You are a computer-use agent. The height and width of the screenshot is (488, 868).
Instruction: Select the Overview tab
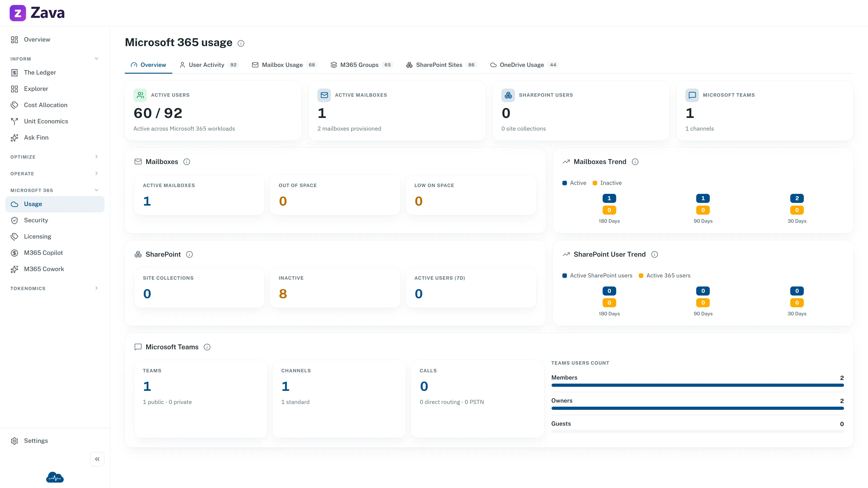(x=148, y=65)
